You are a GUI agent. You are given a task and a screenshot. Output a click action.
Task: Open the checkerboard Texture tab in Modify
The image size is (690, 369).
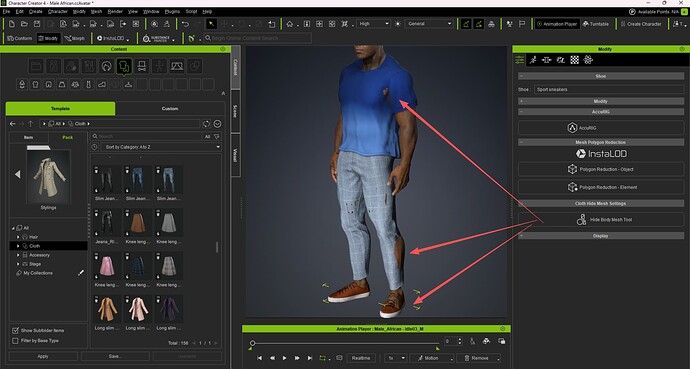pos(574,60)
